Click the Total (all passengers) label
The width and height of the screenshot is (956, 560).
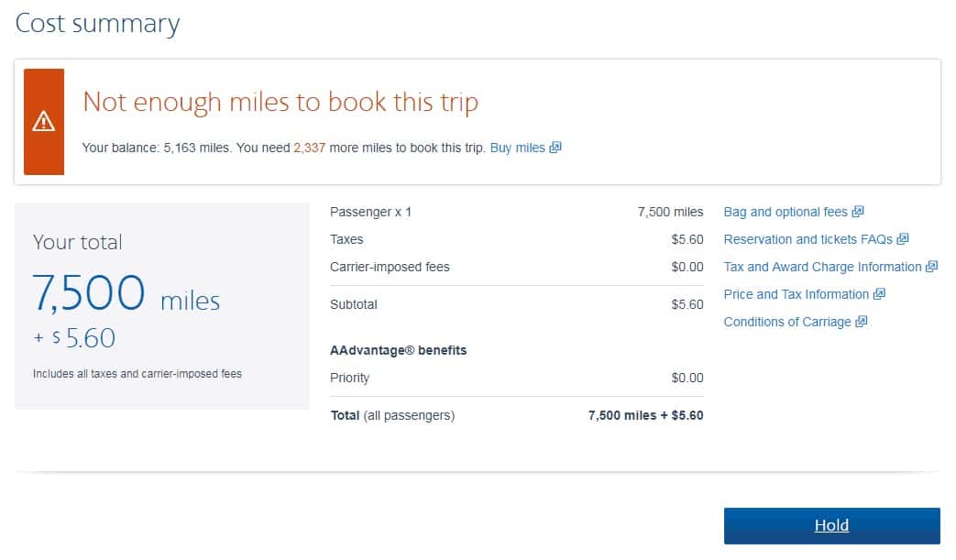pos(392,415)
